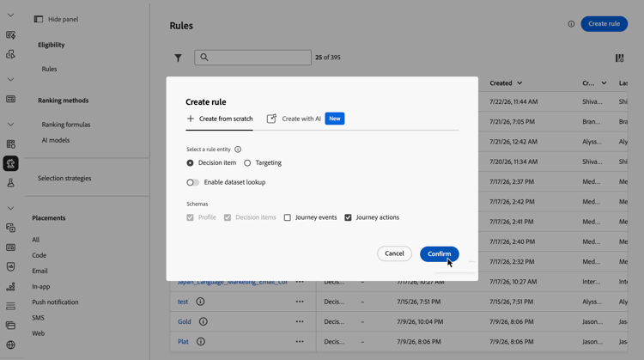This screenshot has width=644, height=360.
Task: Select SMS under Placements
Action: tap(38, 318)
